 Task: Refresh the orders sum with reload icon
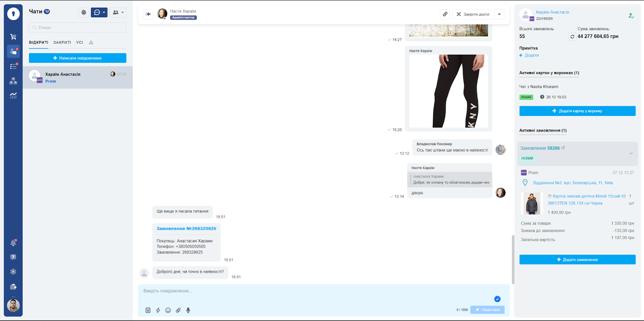[572, 37]
